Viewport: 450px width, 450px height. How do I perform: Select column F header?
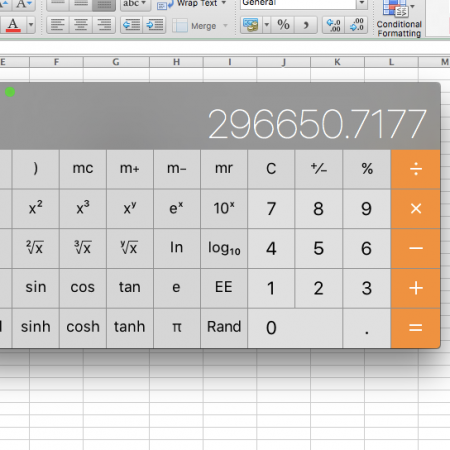click(x=56, y=62)
